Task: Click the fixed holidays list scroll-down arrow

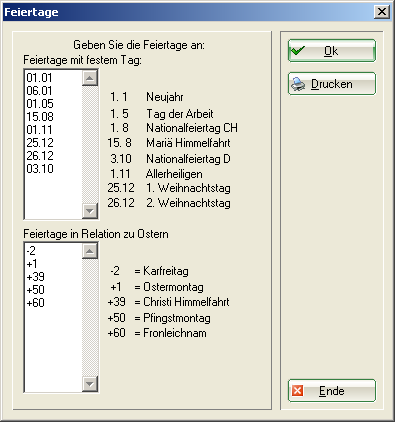Action: [90, 211]
